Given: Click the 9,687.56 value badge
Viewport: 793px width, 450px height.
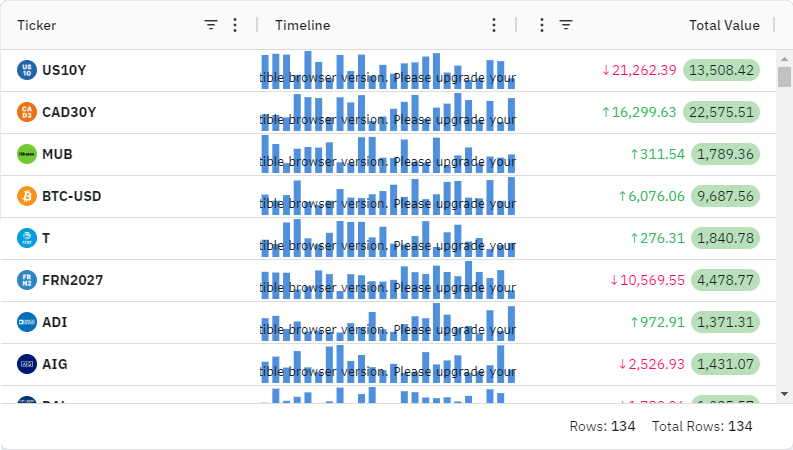Looking at the screenshot, I should tap(725, 196).
